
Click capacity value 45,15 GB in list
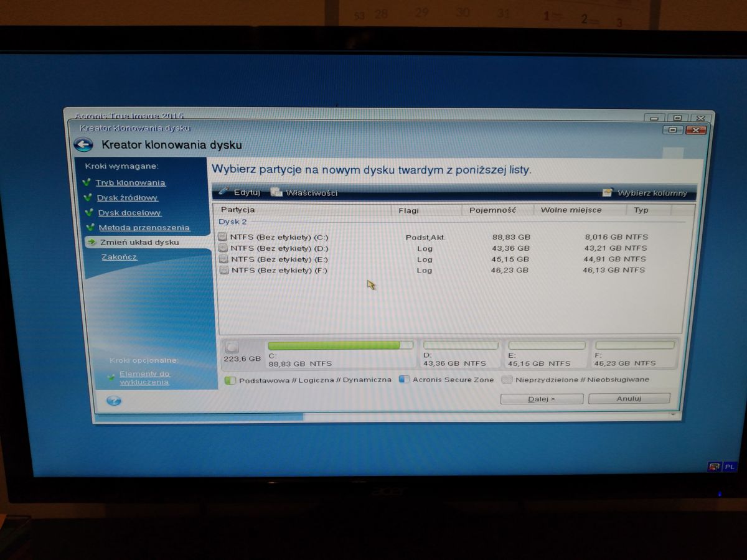(x=510, y=259)
